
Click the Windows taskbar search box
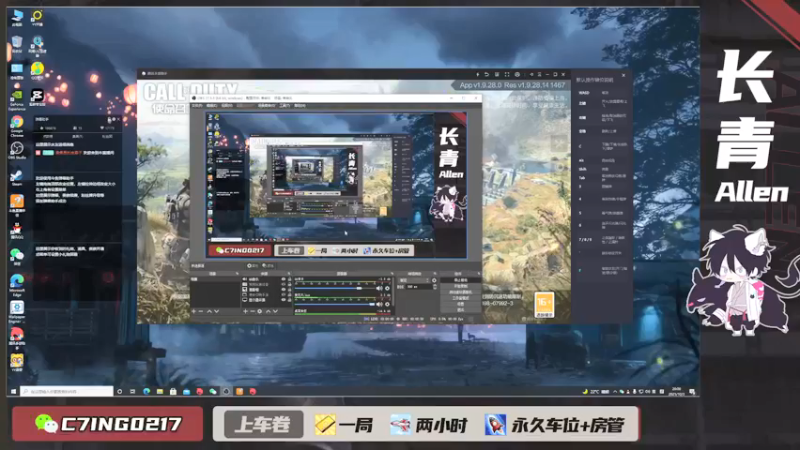click(67, 391)
